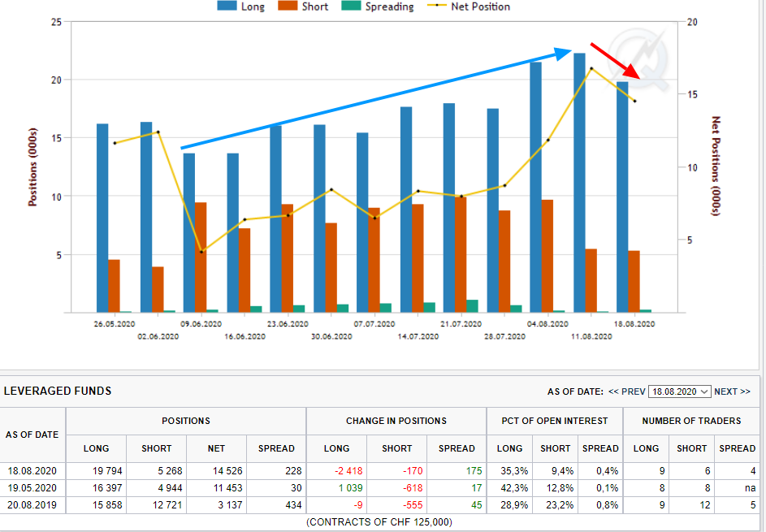This screenshot has width=766, height=532.
Task: Click the green Spreading legend swatch
Action: click(x=351, y=6)
